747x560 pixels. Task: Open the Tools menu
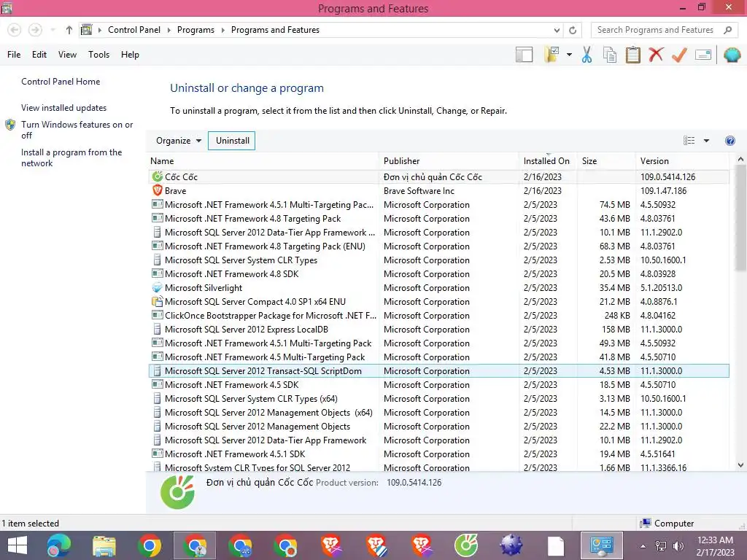click(x=98, y=55)
